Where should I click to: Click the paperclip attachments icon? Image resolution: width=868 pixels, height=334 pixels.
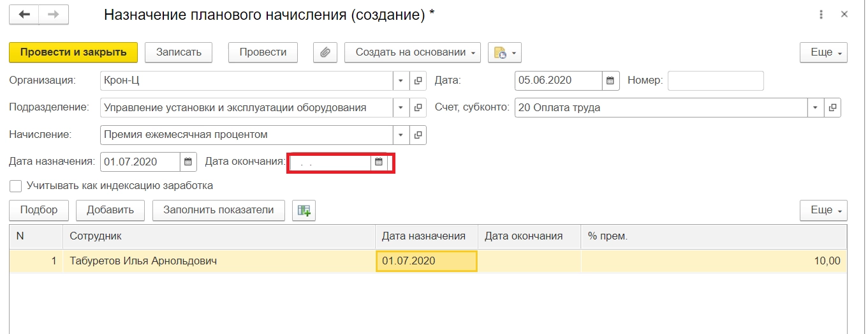(325, 52)
